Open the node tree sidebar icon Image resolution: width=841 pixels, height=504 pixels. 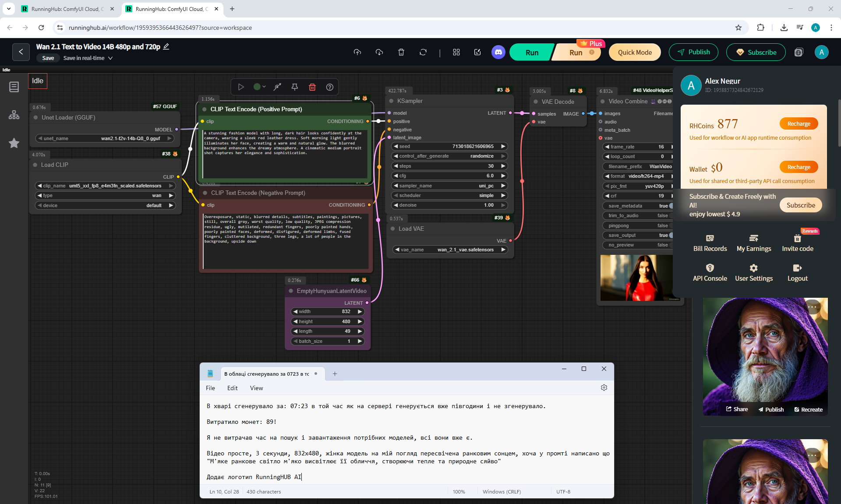14,115
